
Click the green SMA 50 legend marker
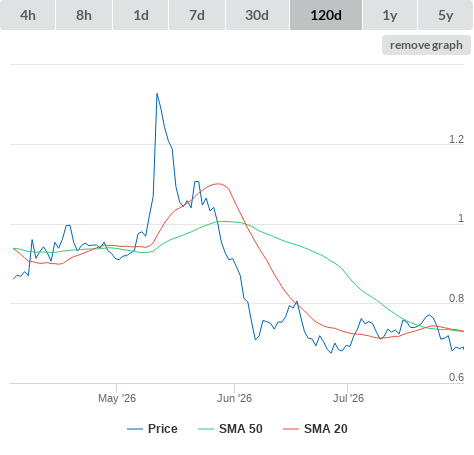click(x=206, y=429)
